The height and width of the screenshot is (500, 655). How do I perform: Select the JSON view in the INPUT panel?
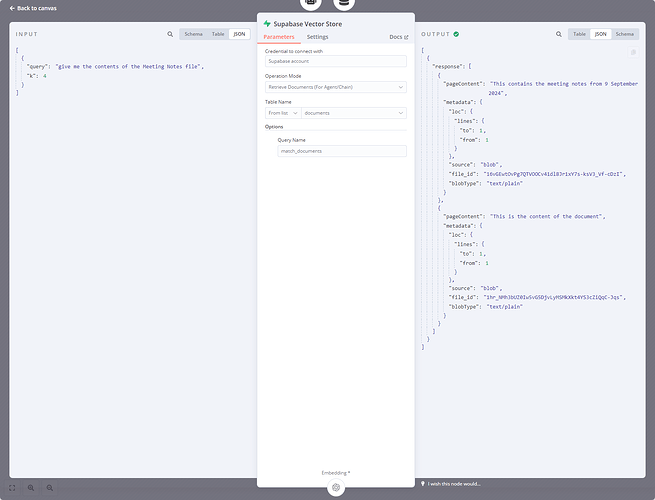tap(239, 34)
